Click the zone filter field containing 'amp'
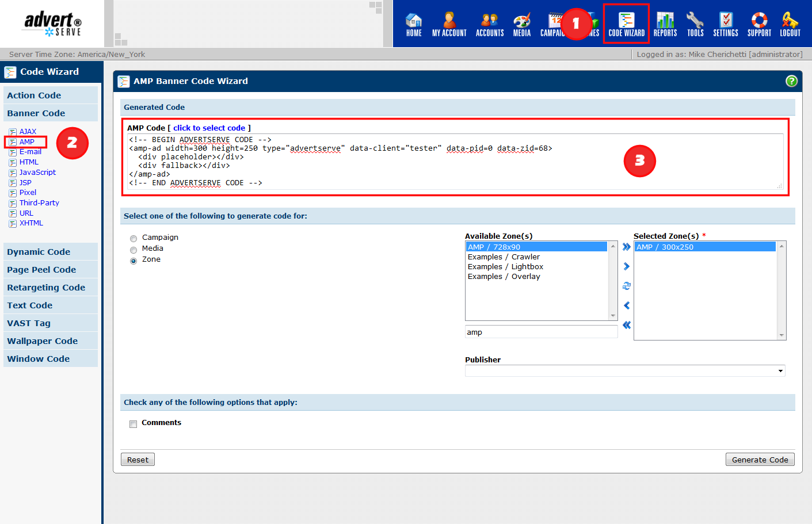This screenshot has width=812, height=524. [x=541, y=332]
